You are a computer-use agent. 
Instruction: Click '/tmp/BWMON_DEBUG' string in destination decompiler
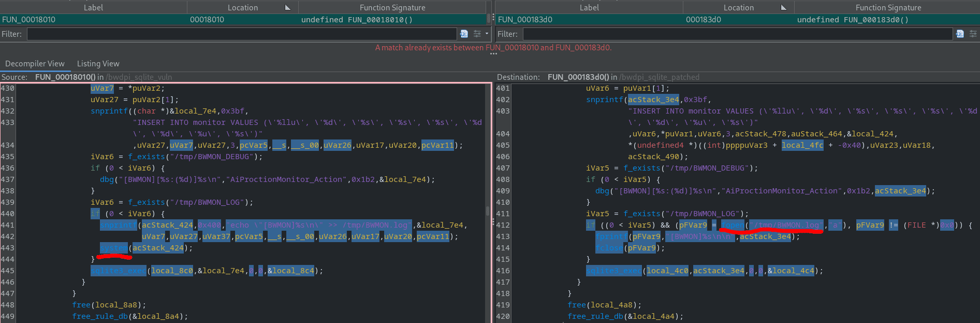[709, 168]
